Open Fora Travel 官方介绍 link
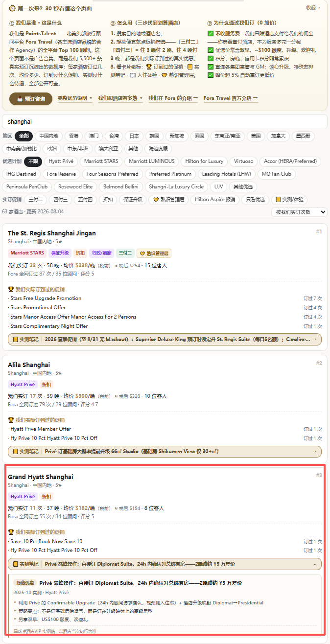Viewport: 330px width, 644px height. pyautogui.click(x=230, y=98)
